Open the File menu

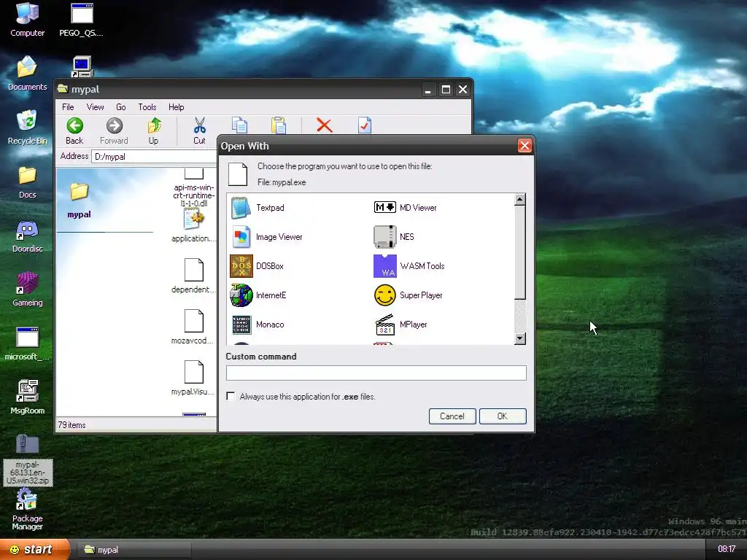(x=68, y=107)
